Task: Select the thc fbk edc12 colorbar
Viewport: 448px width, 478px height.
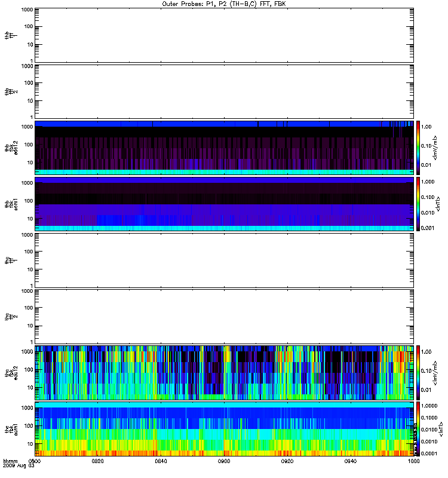Action: [x=418, y=373]
